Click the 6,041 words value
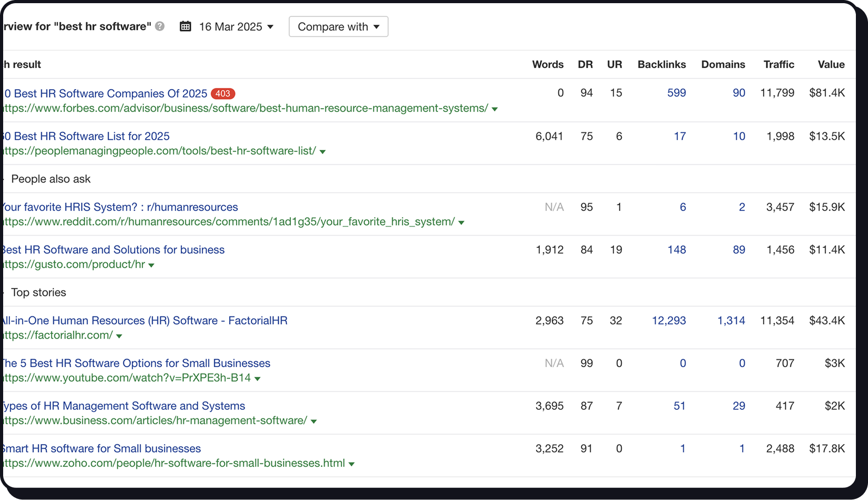The width and height of the screenshot is (868, 500). tap(549, 136)
